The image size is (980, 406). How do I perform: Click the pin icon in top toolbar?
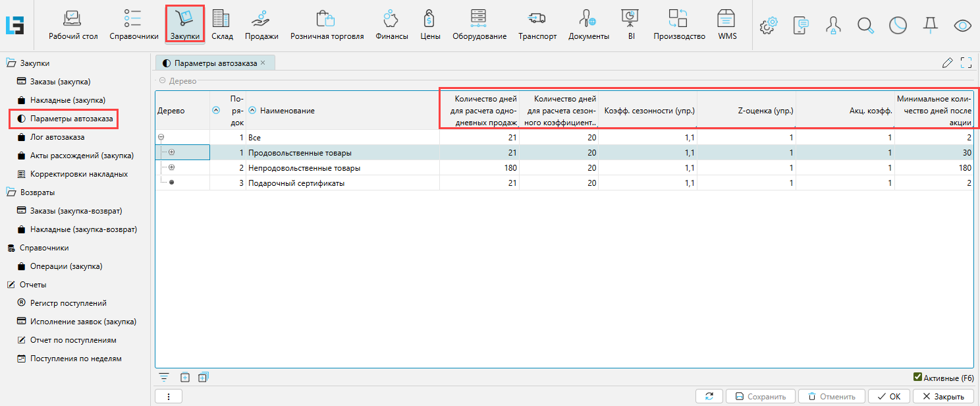930,26
